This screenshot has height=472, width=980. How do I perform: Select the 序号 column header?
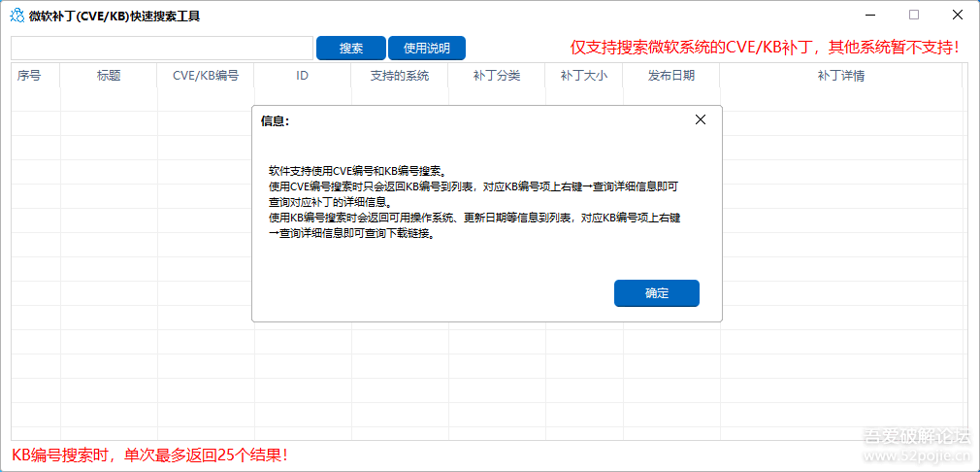36,76
